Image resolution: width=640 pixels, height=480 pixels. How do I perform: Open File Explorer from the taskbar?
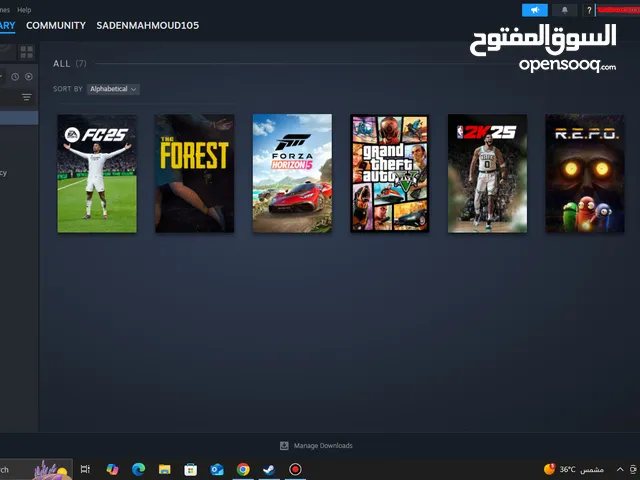[x=164, y=469]
